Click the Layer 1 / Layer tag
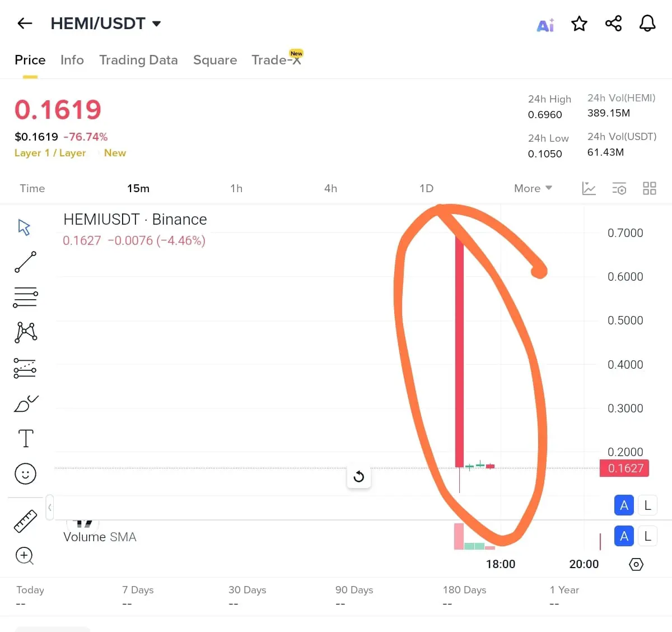Image resolution: width=672 pixels, height=632 pixels. point(50,153)
